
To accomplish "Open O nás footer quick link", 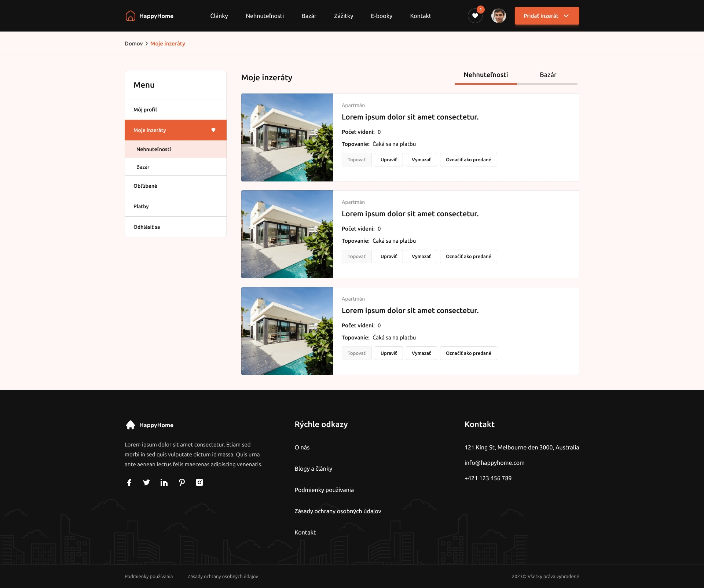I will [302, 448].
